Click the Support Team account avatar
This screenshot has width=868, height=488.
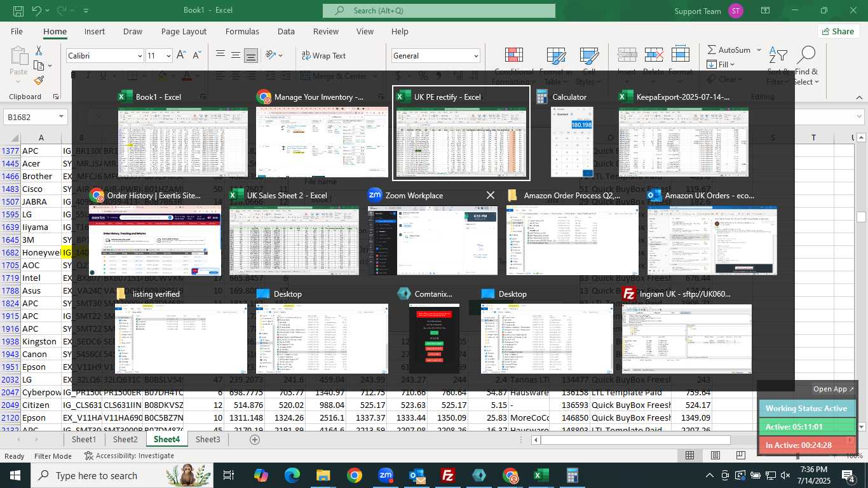tap(736, 11)
